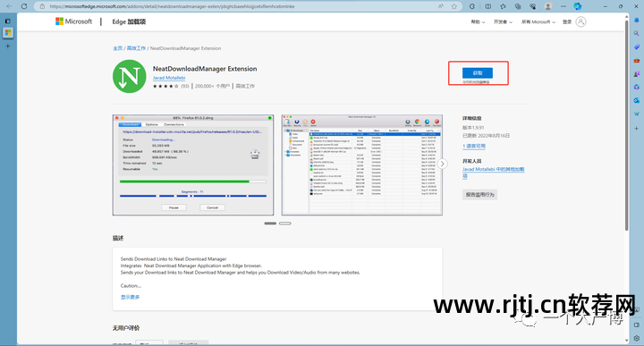Viewport: 644px width, 346px height.
Task: Open sidebar Tools briefcase icon
Action: (637, 60)
